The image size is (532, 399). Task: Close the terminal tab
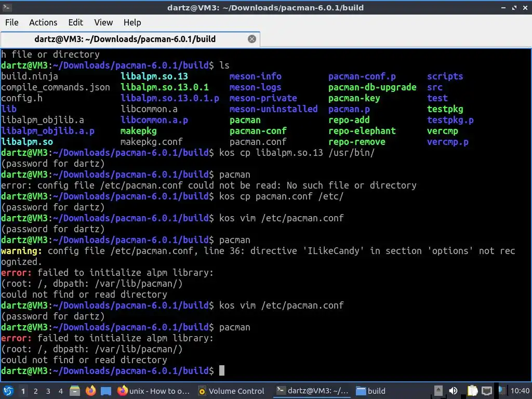252,39
